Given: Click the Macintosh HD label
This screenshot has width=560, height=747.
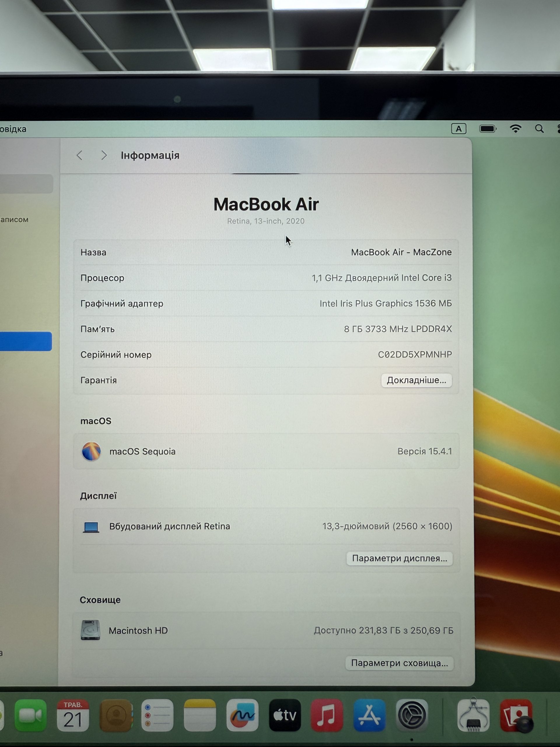Looking at the screenshot, I should point(139,631).
